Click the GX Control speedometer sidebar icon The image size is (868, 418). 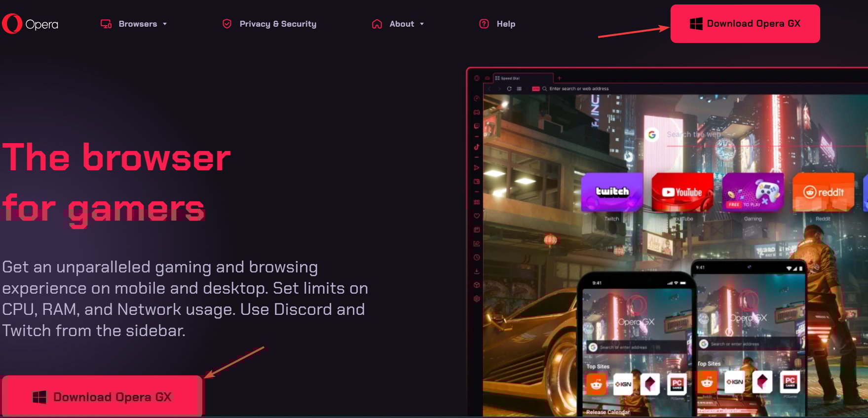click(x=477, y=99)
